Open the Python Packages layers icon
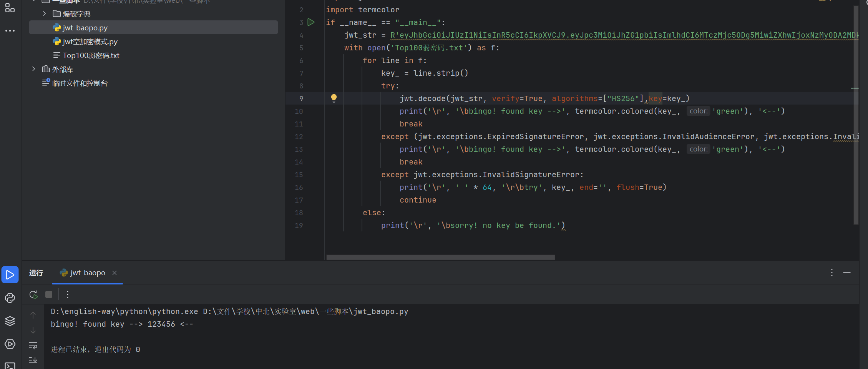Image resolution: width=868 pixels, height=369 pixels. point(10,321)
